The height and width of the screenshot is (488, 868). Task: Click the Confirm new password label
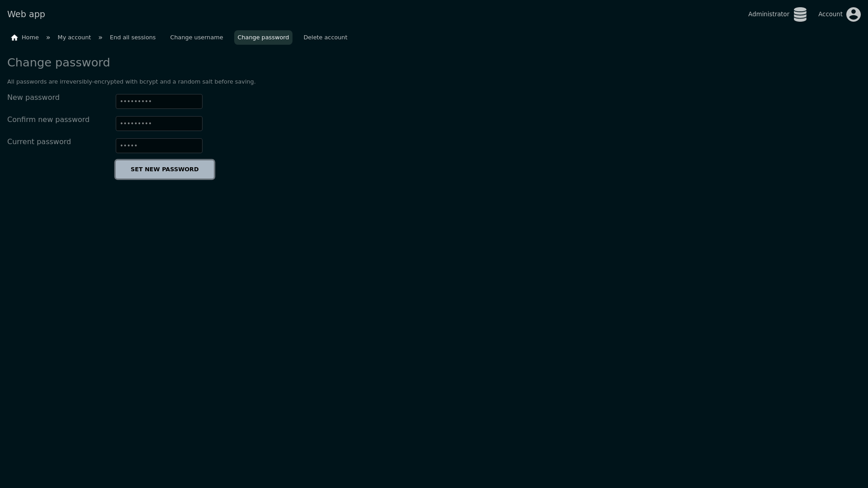pyautogui.click(x=48, y=120)
